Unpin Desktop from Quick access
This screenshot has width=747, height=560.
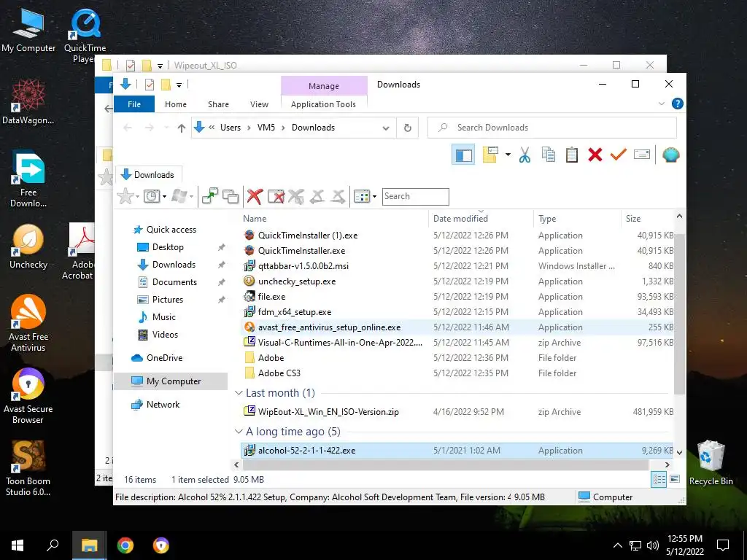222,247
